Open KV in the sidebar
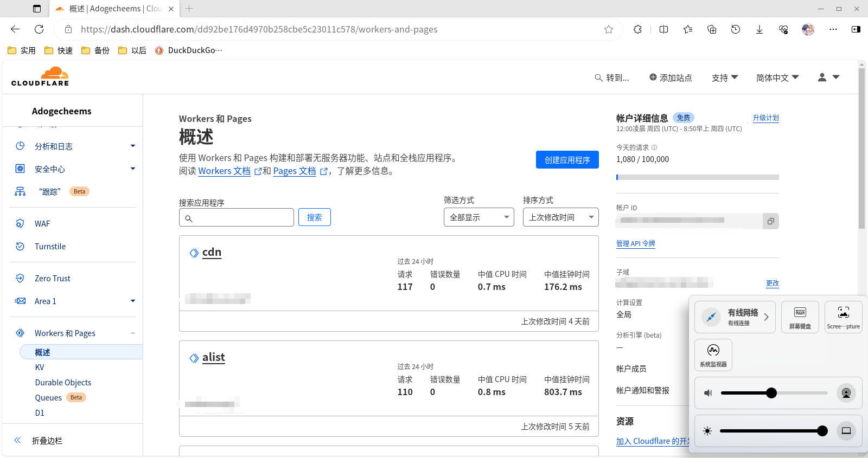Viewport: 868px width, 458px height. [x=40, y=367]
